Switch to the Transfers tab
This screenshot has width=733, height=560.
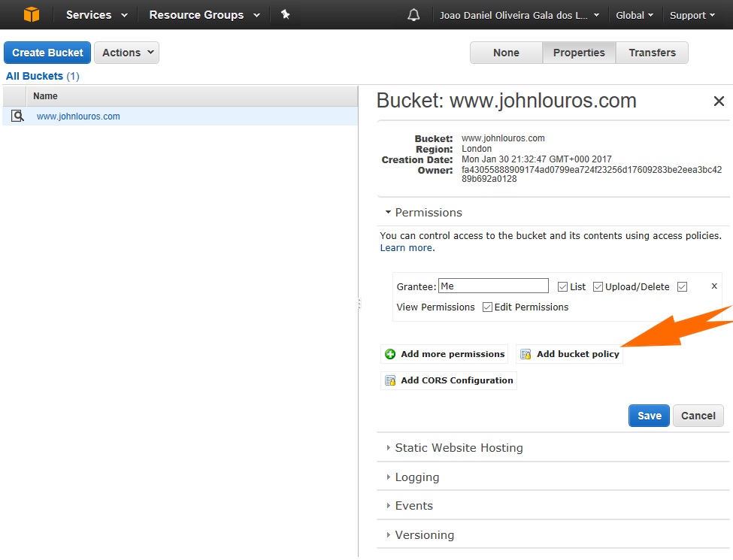click(x=652, y=53)
